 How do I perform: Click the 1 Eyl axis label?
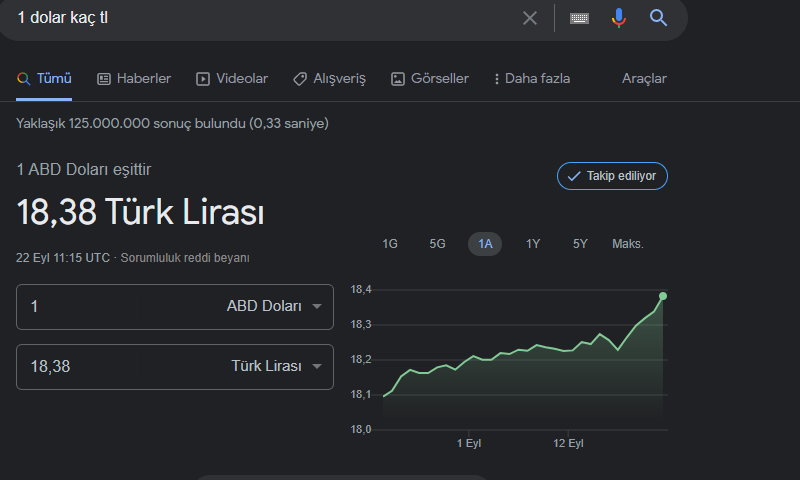point(469,443)
